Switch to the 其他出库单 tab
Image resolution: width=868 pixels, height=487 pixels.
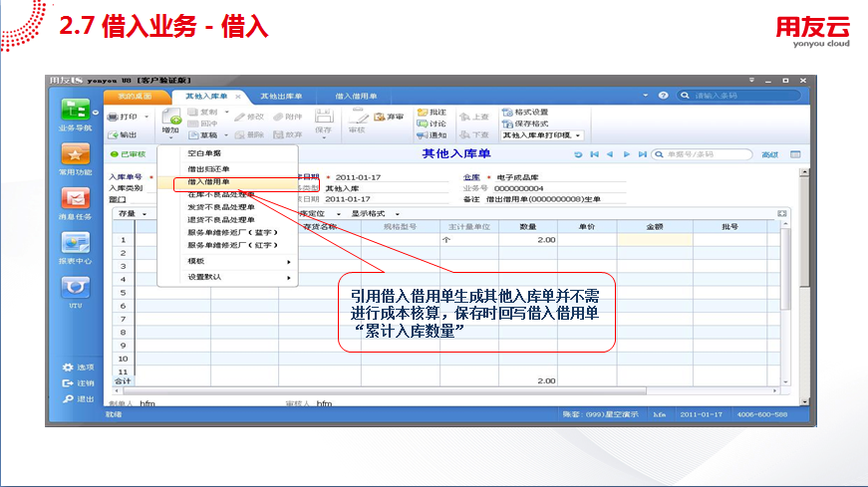point(281,97)
